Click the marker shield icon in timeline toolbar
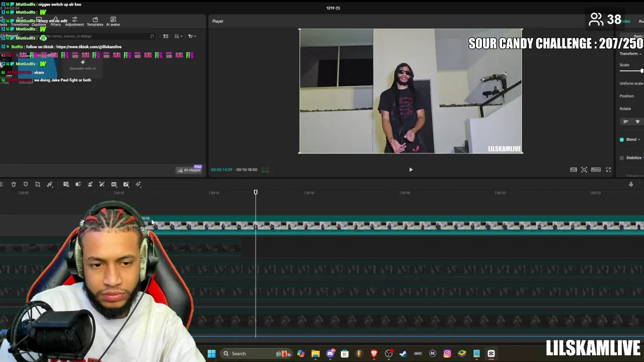The height and width of the screenshot is (362, 644). coord(26,185)
